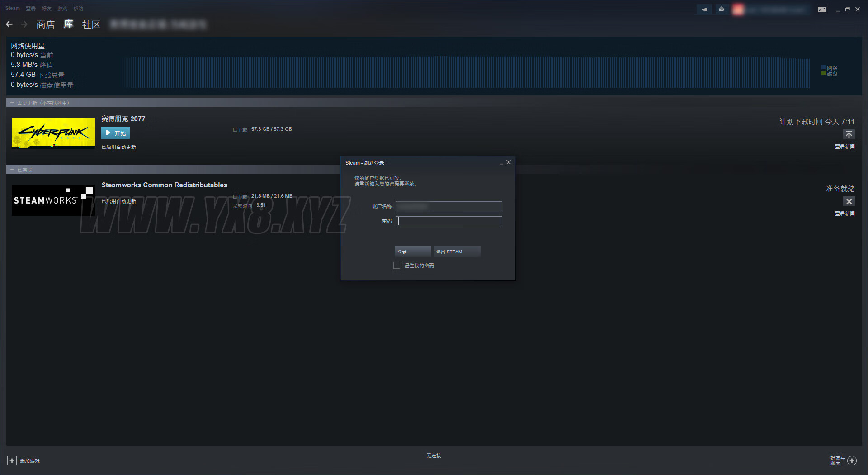The image size is (868, 475).
Task: Collapse the 需要更新 section
Action: (12, 103)
